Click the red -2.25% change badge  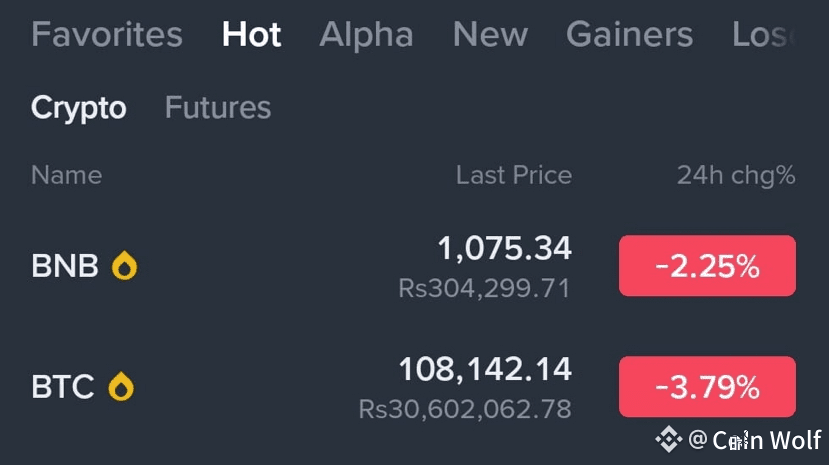point(707,266)
